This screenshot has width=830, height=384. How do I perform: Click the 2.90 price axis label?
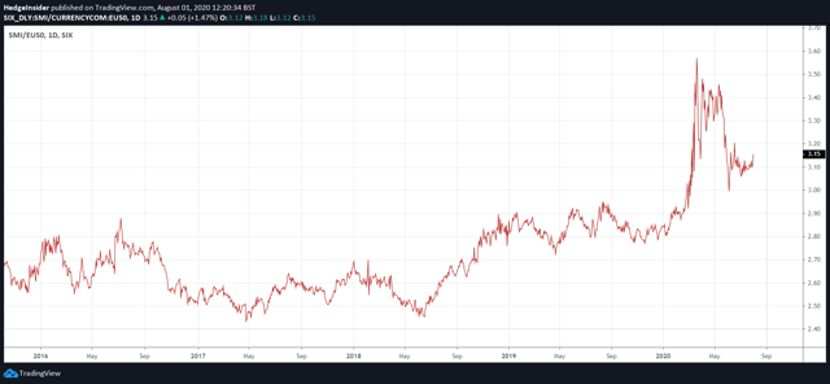(x=814, y=213)
